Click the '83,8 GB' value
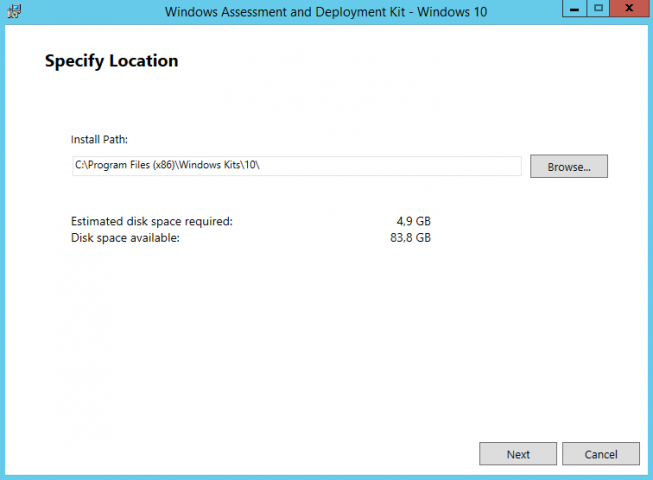The height and width of the screenshot is (480, 653). (x=410, y=238)
